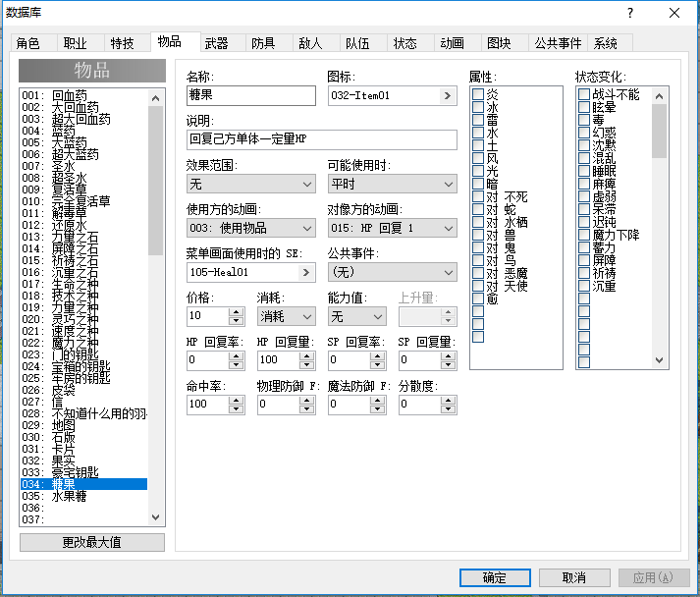Decrease the 价格 value with down arrow
Viewport: 700px width, 597px height.
237,321
